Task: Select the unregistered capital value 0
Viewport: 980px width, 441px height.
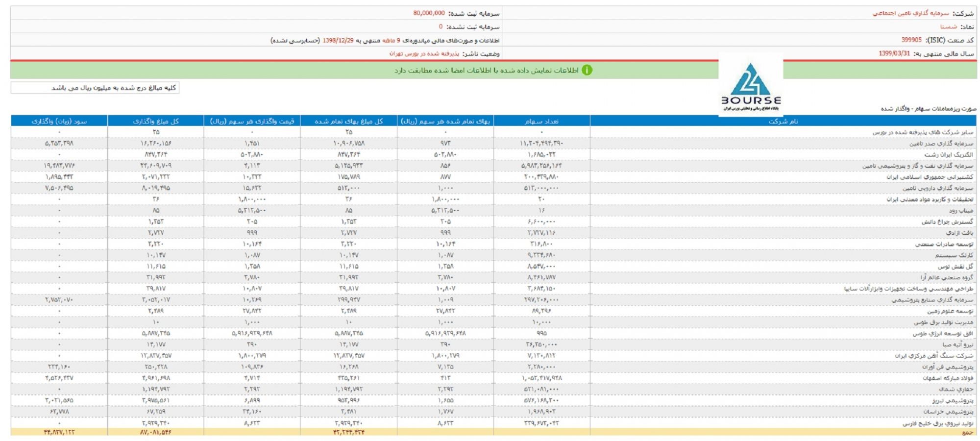Action: [441, 26]
